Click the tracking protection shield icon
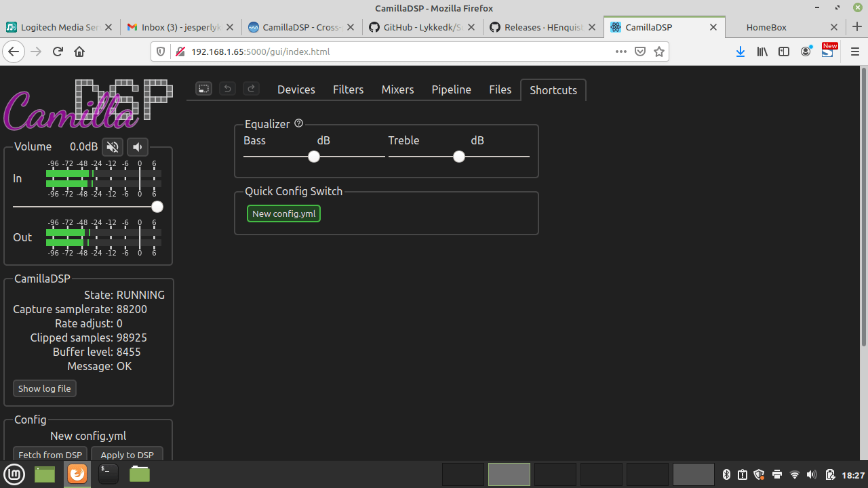This screenshot has width=868, height=488. pos(161,52)
